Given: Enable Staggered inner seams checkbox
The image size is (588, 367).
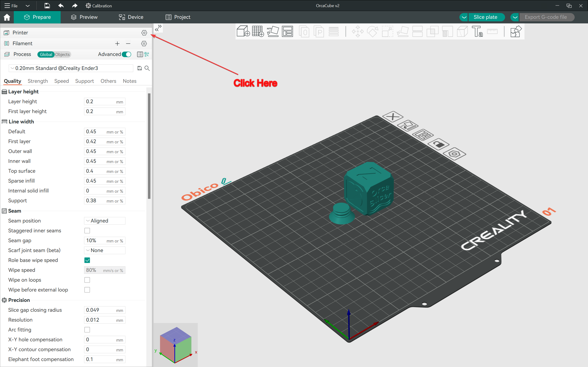Looking at the screenshot, I should tap(87, 231).
